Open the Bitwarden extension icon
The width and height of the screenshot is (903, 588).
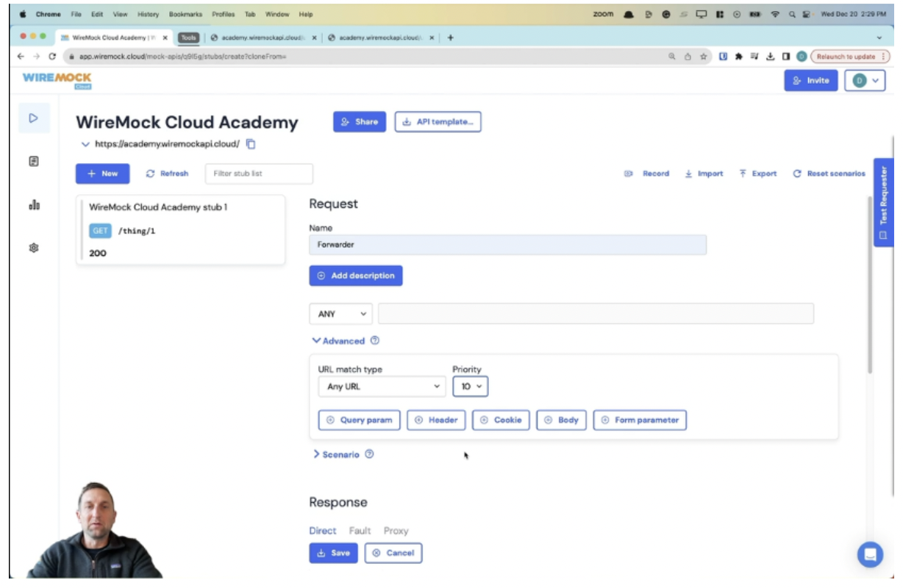point(724,57)
